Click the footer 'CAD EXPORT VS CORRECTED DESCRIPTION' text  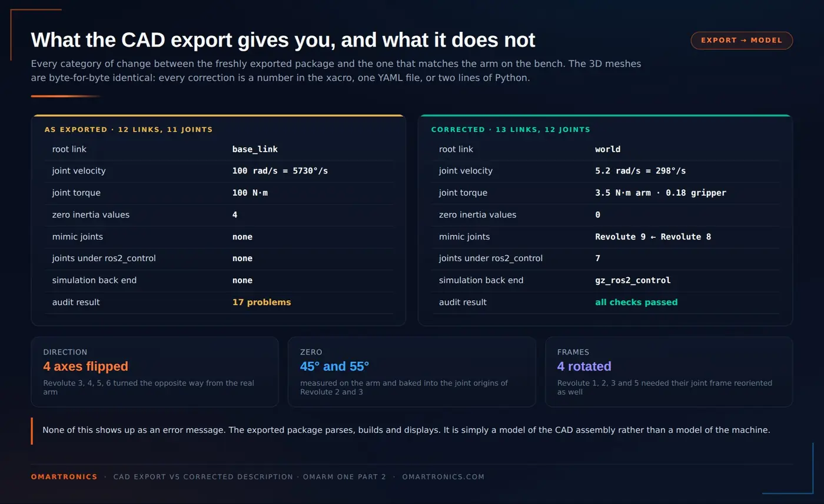[203, 477]
